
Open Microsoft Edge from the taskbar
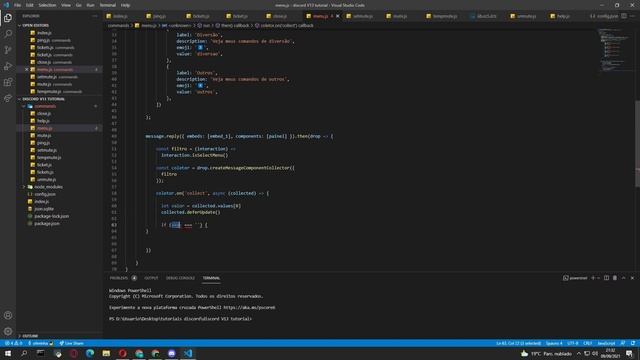[90, 353]
